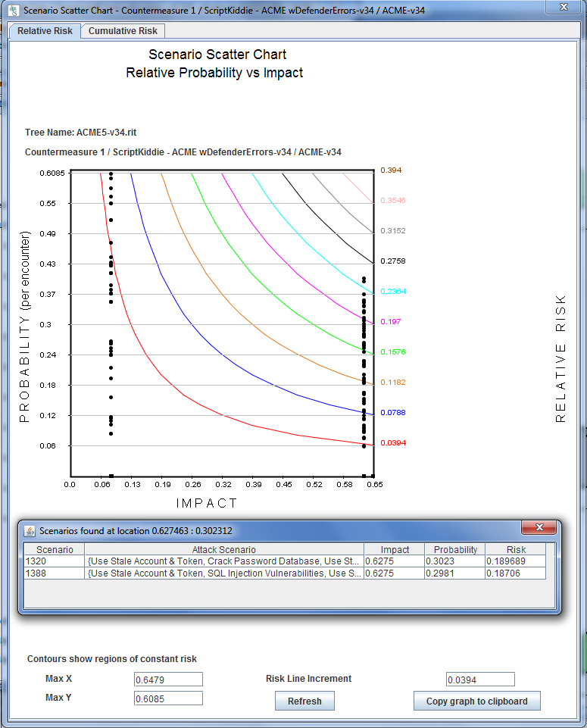Screen dimensions: 587x728
Task: Click the pink 0.3546 risk contour label
Action: [393, 201]
